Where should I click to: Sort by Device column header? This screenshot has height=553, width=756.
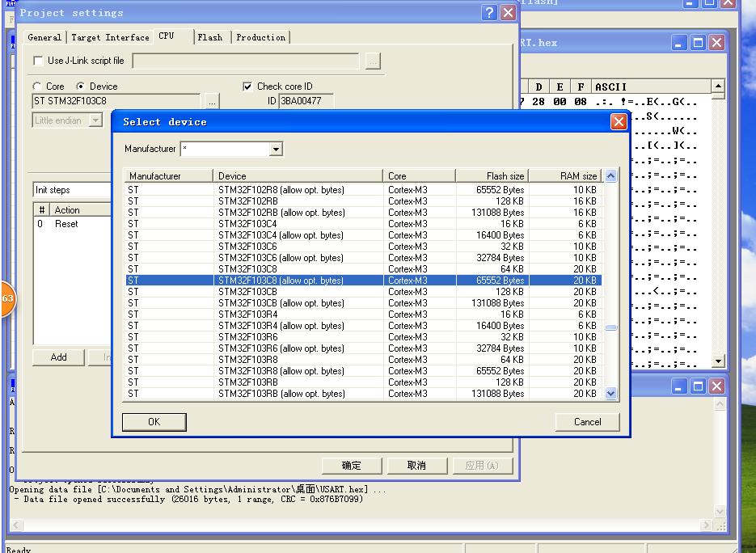[x=298, y=176]
